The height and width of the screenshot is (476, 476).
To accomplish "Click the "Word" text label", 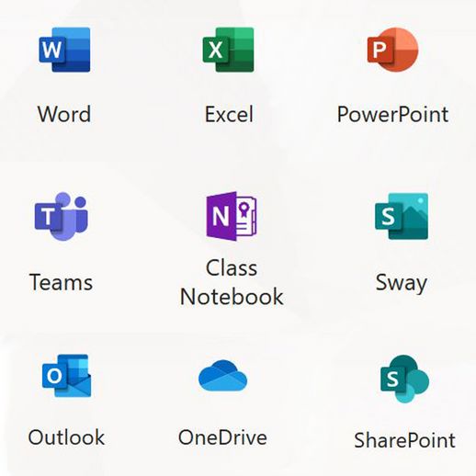I will 64,114.
